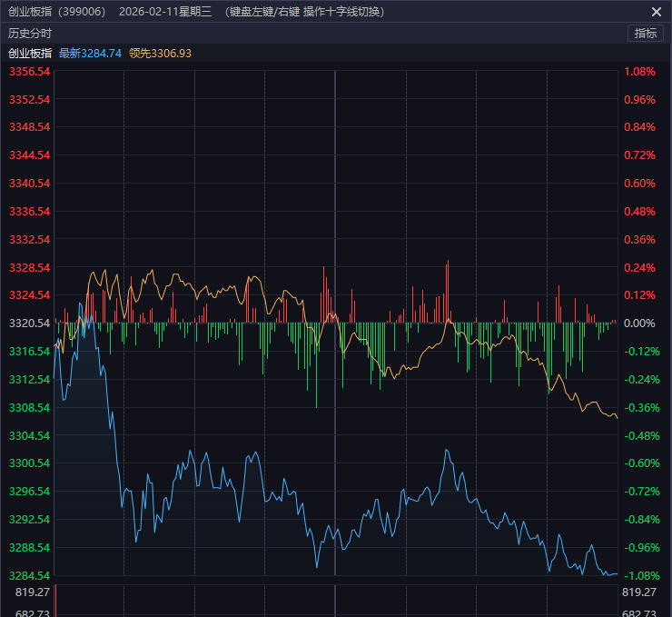Image resolution: width=672 pixels, height=617 pixels.
Task: Close the 创业板指 history chart window
Action: click(x=657, y=12)
